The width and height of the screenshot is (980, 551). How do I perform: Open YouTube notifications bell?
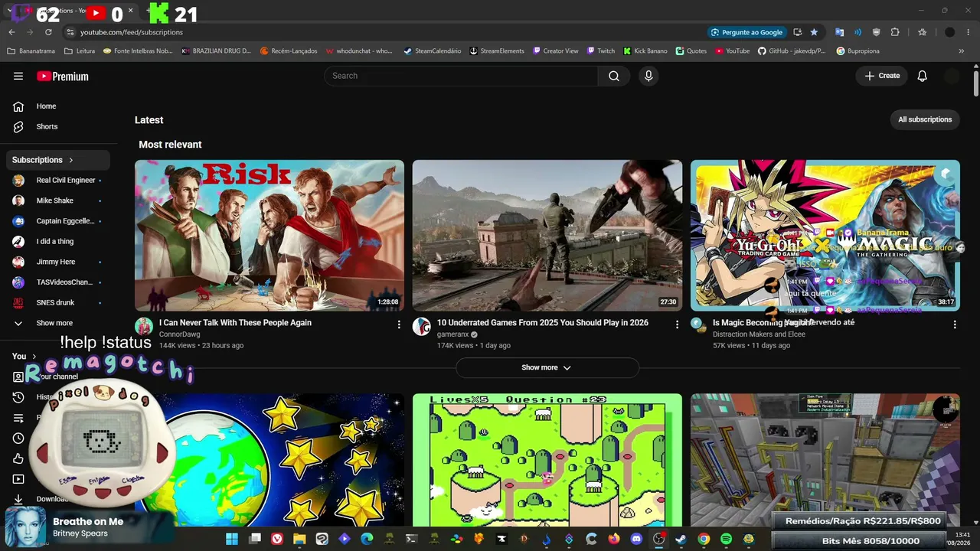point(923,76)
